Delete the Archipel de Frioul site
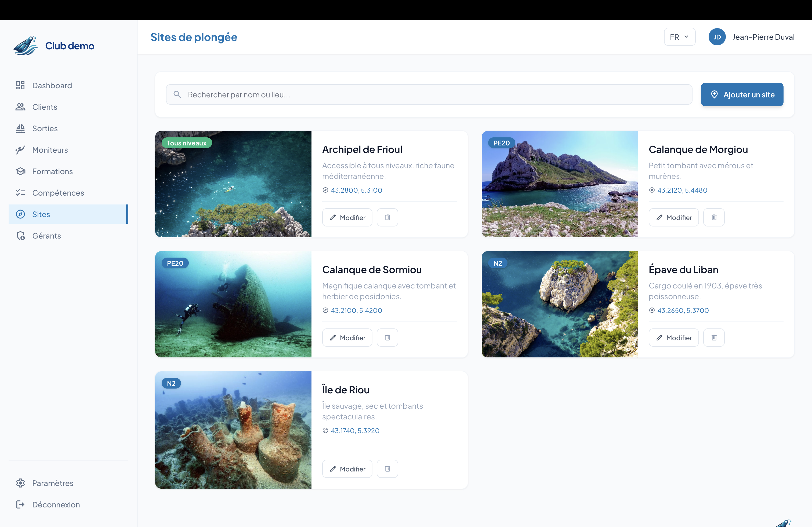Viewport: 812px width, 527px height. 387,217
